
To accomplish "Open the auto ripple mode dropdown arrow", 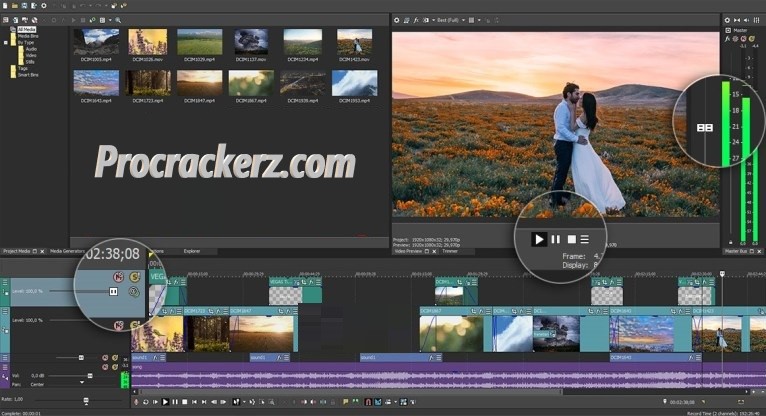I will (395, 402).
